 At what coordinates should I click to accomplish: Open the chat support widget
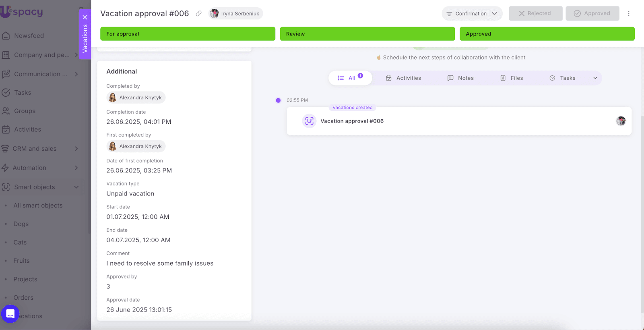(10, 314)
